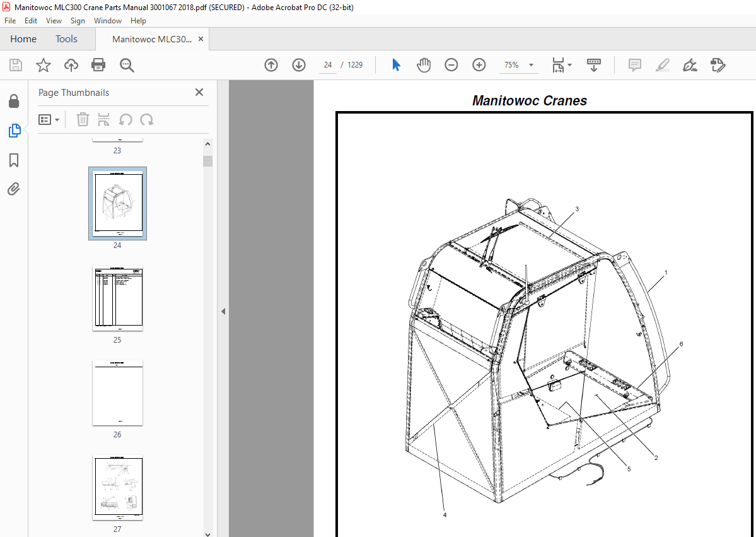Switch to the Home tab

click(23, 39)
